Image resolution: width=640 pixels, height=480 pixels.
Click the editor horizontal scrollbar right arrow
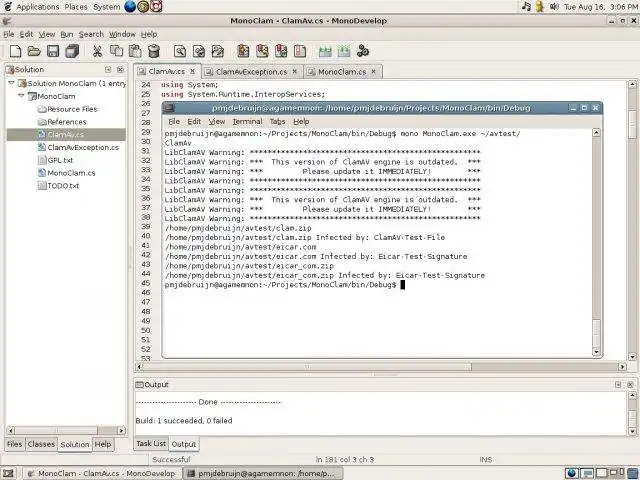click(x=622, y=367)
